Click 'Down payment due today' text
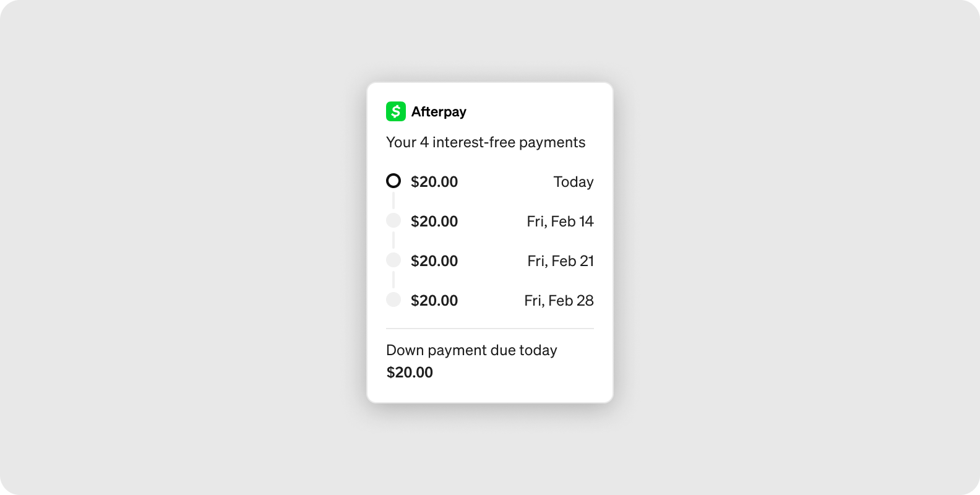Screen dimensions: 980x495 [471, 350]
